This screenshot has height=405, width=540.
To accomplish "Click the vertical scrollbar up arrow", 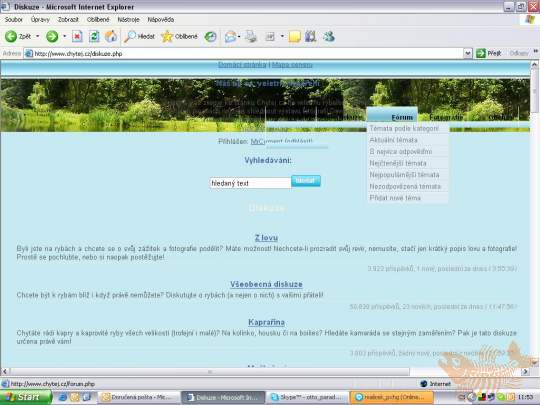I will 534,65.
